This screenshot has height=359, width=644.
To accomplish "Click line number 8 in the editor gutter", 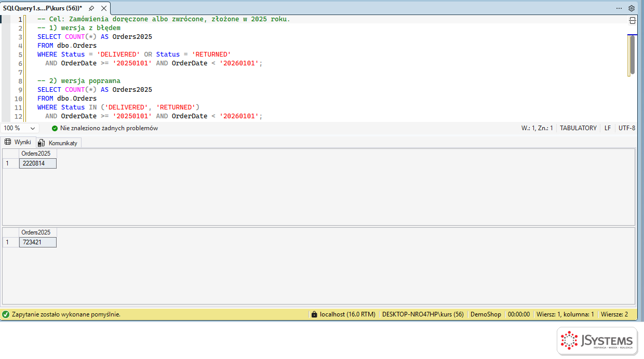I will tap(20, 81).
